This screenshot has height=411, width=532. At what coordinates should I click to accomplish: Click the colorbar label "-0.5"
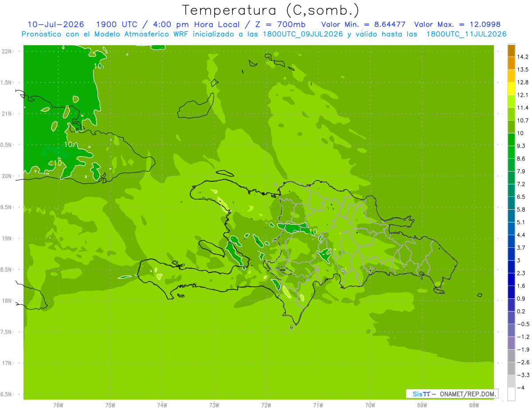point(523,324)
